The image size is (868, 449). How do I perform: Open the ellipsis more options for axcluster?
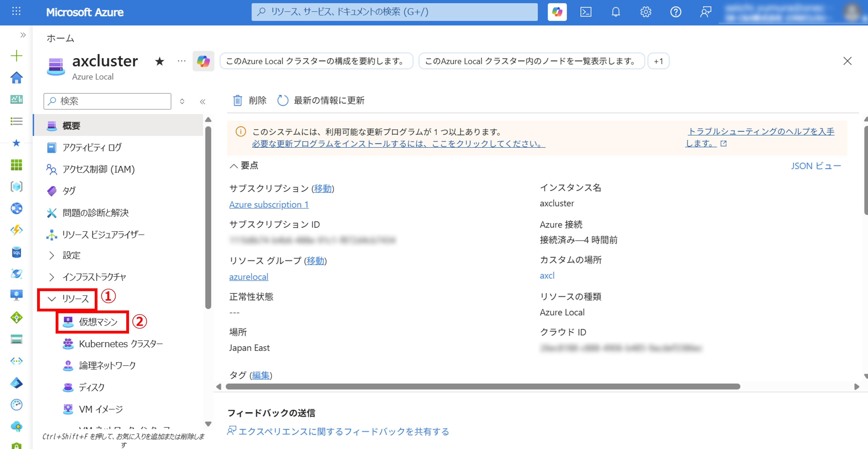pos(182,61)
